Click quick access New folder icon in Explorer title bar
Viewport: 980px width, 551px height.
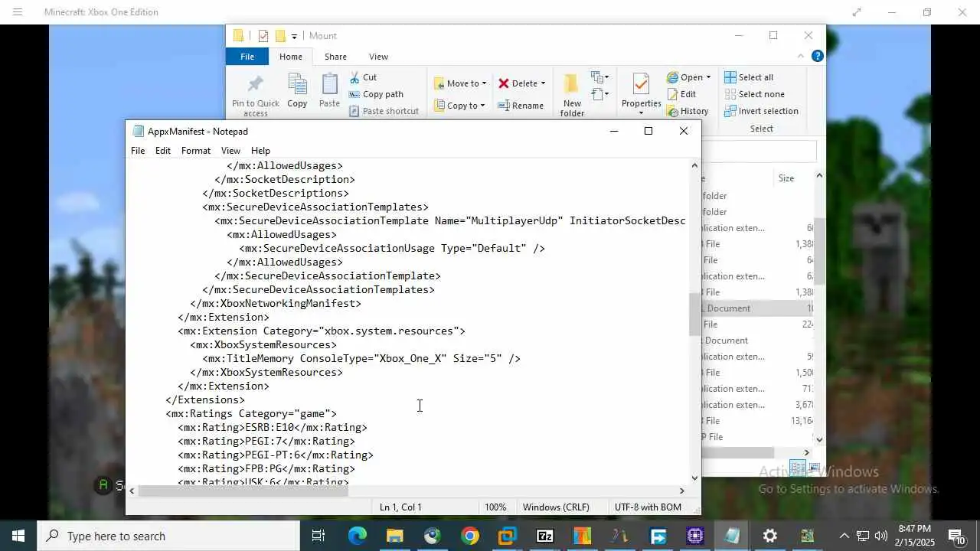pyautogui.click(x=280, y=36)
